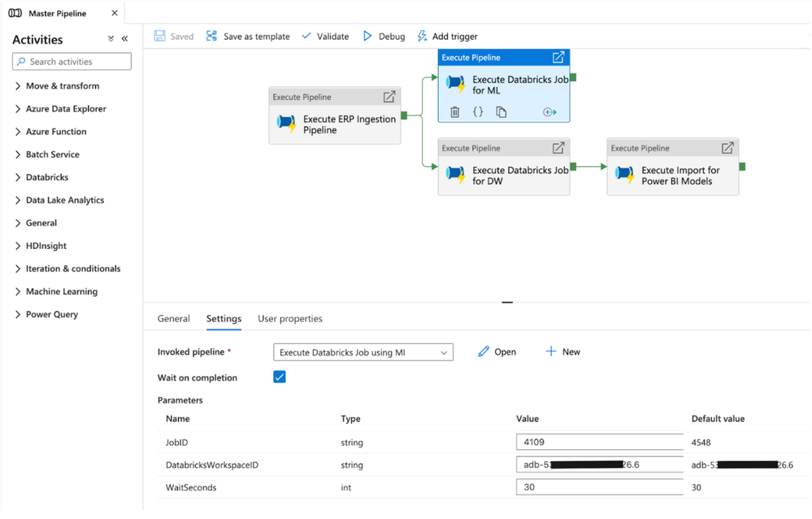Delete the ML activity with the trash icon
This screenshot has width=812, height=519.
click(454, 111)
